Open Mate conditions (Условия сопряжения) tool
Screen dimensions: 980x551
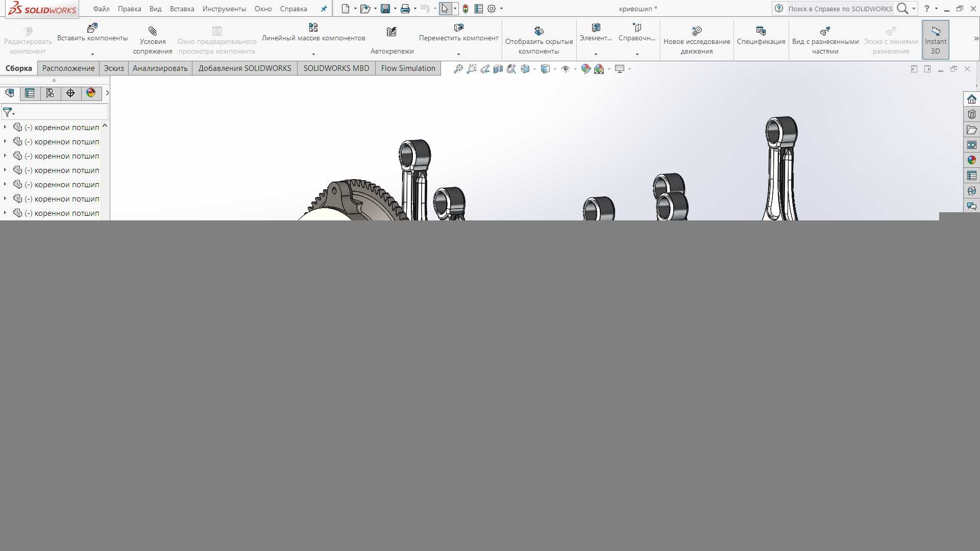tap(153, 40)
